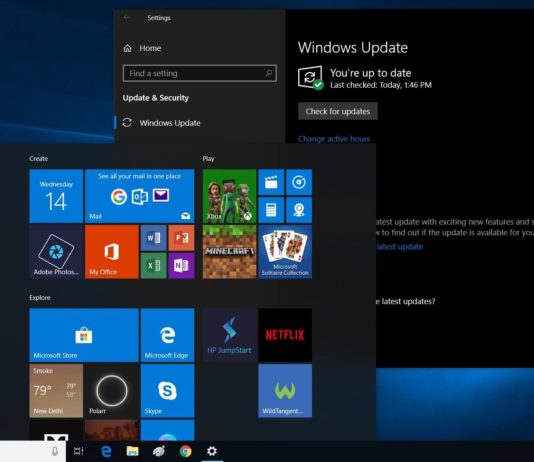Screen dimensions: 534x462
Task: Click the pinned paint-palette app on taskbar
Action: 159,451
